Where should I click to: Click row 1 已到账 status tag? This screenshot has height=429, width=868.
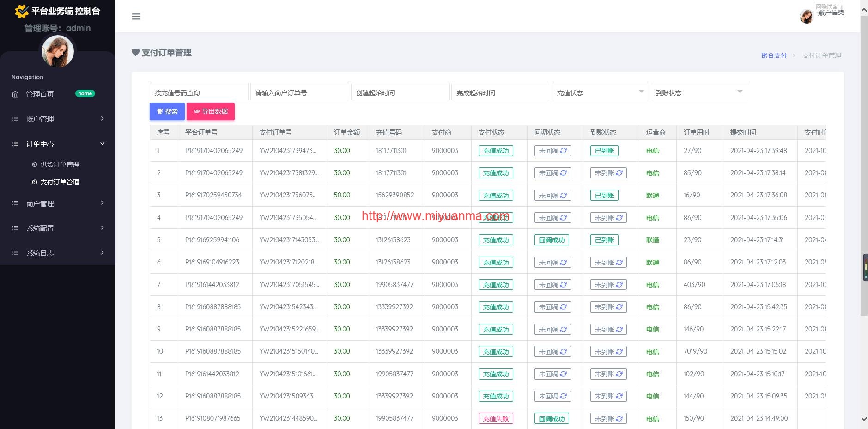[x=604, y=151]
